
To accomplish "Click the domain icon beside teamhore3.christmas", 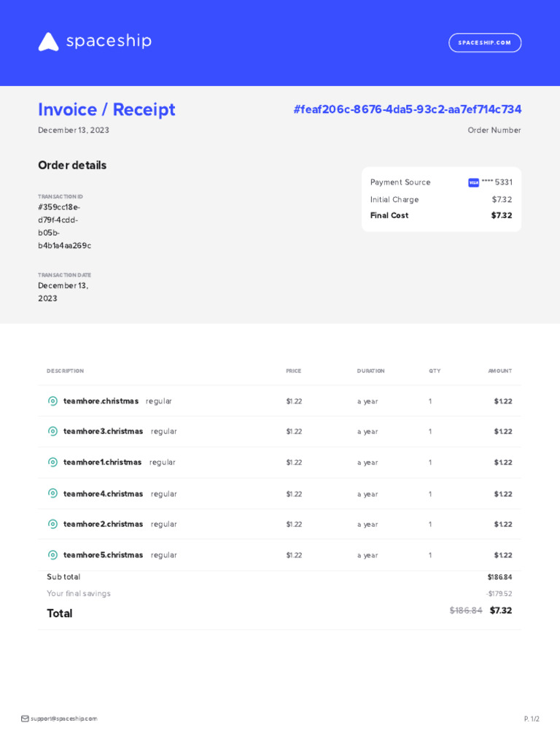I will coord(52,431).
